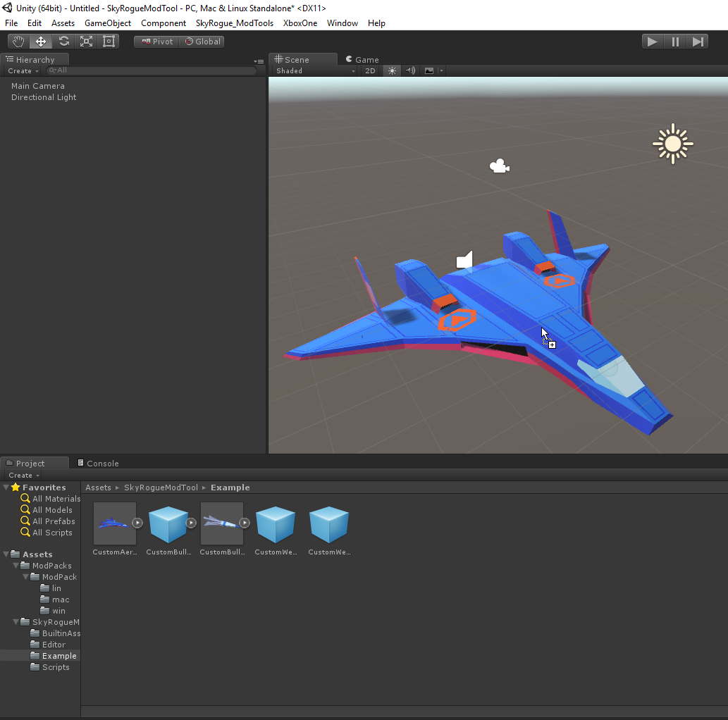Open scene effects dropdown arrow
This screenshot has height=720, width=728.
click(442, 71)
